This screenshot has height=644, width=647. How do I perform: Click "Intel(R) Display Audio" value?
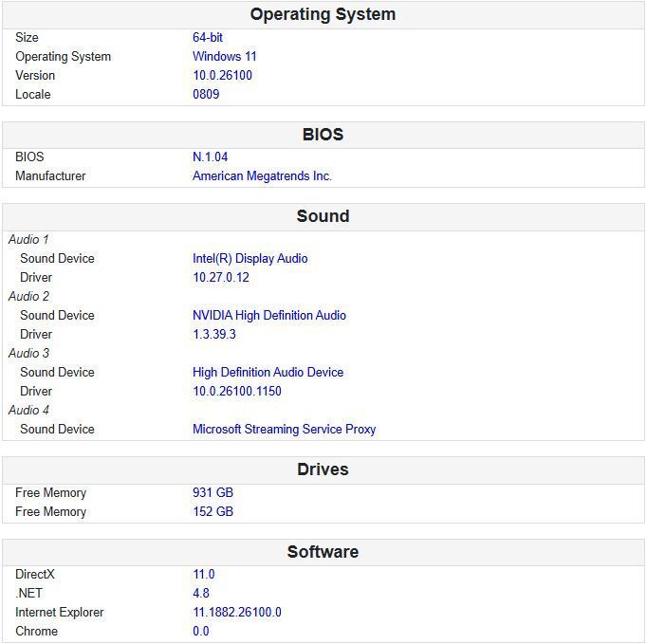tap(250, 259)
